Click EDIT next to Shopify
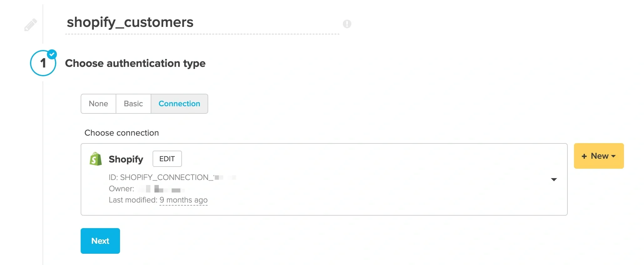Image resolution: width=644 pixels, height=265 pixels. pyautogui.click(x=167, y=159)
